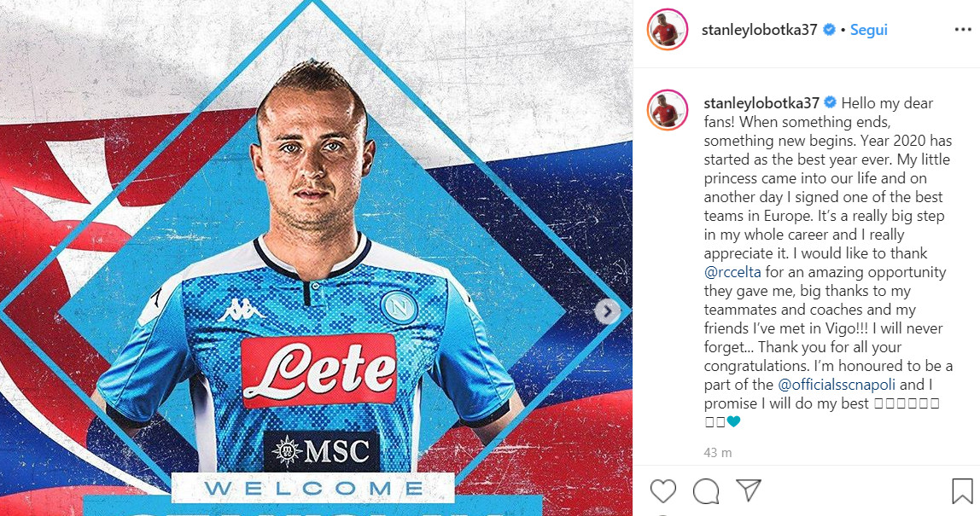Click the verified badge beside header username
Screen dimensions: 980x516
830,29
